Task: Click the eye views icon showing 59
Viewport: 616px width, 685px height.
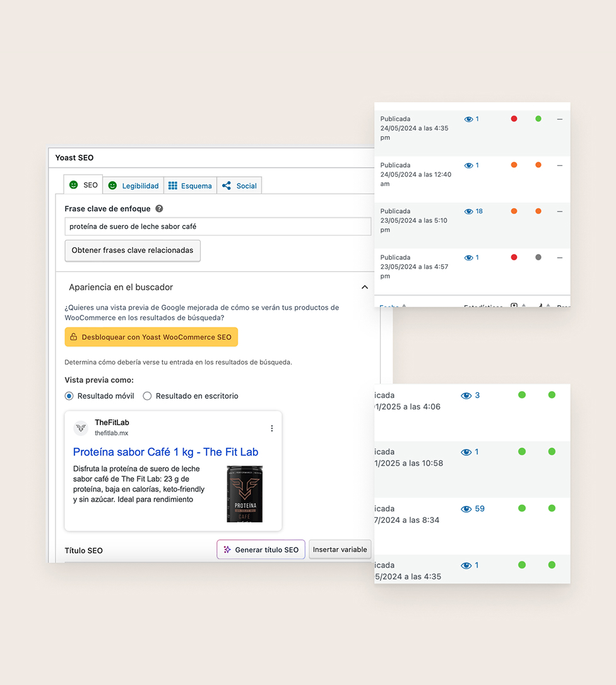Action: (466, 509)
